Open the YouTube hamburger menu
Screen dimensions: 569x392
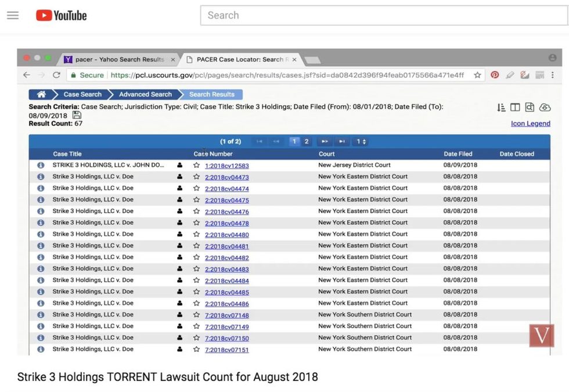coord(13,15)
